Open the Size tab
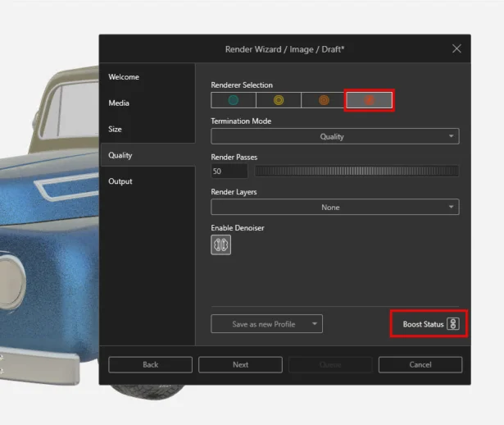This screenshot has width=504, height=425. [116, 130]
